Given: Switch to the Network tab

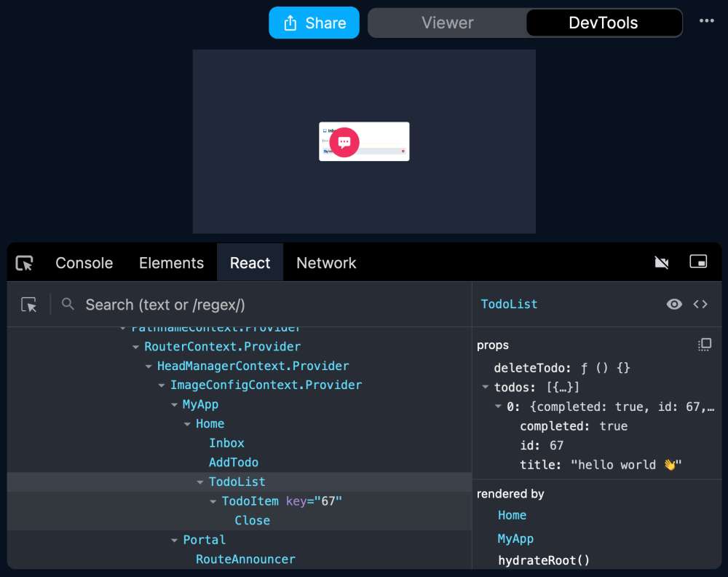Looking at the screenshot, I should (325, 263).
